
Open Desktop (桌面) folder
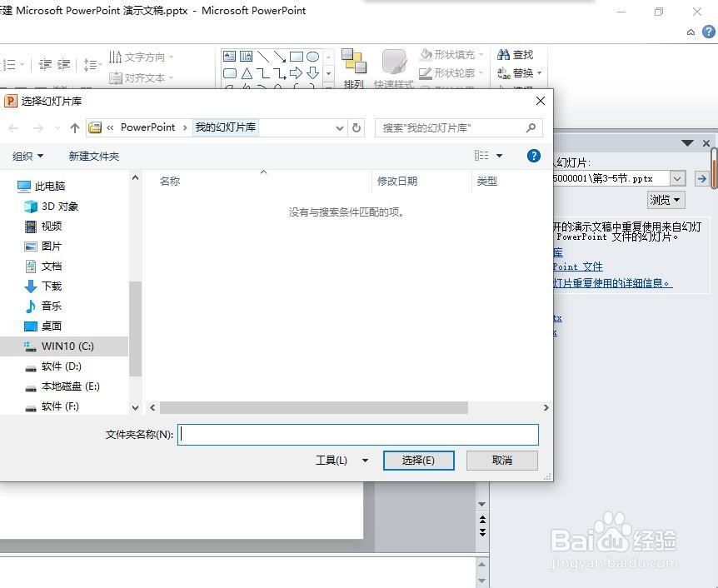point(43,326)
